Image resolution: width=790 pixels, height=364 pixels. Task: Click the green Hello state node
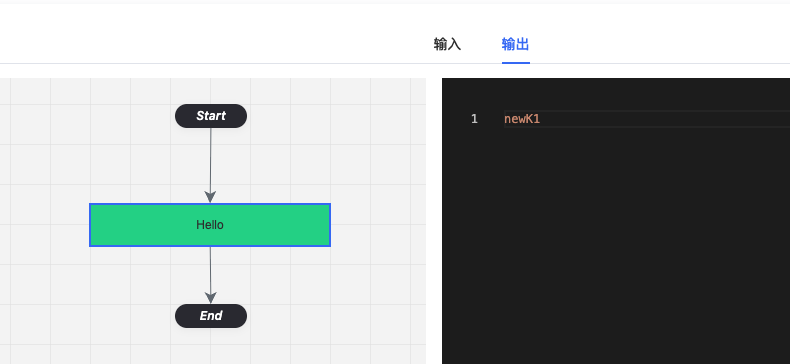pos(210,225)
